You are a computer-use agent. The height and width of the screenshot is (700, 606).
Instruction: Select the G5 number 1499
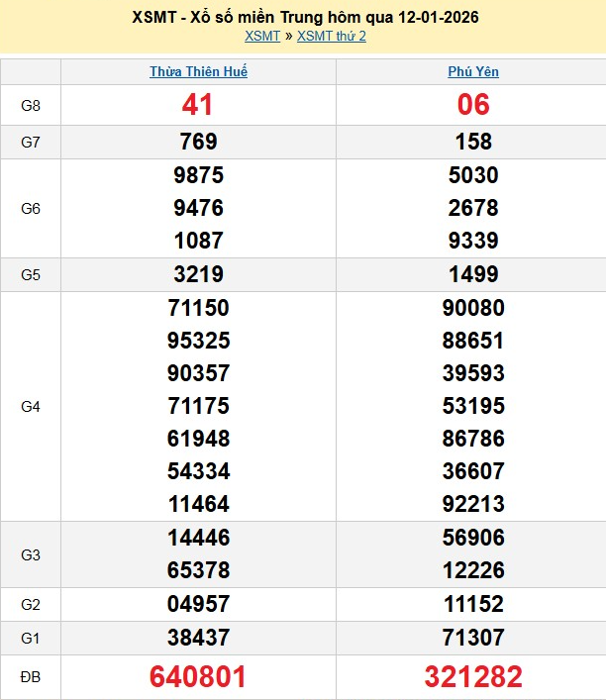[x=473, y=274]
